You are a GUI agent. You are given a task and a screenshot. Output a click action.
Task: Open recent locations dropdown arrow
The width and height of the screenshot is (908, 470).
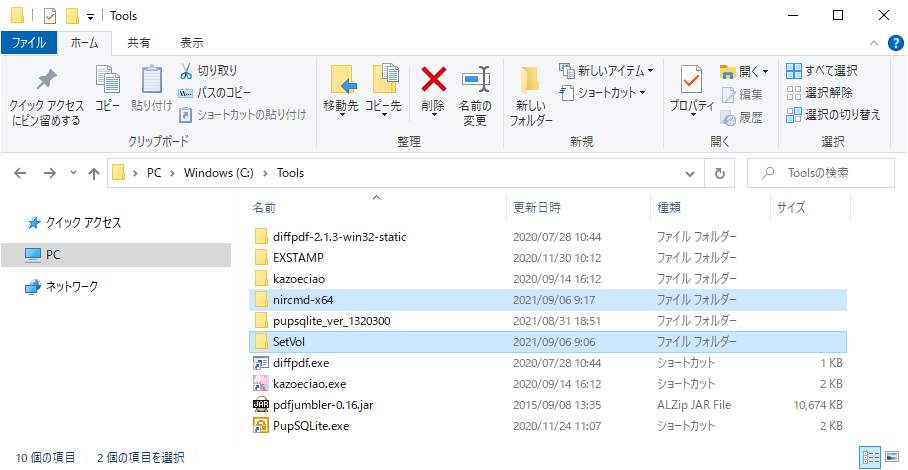pos(73,173)
